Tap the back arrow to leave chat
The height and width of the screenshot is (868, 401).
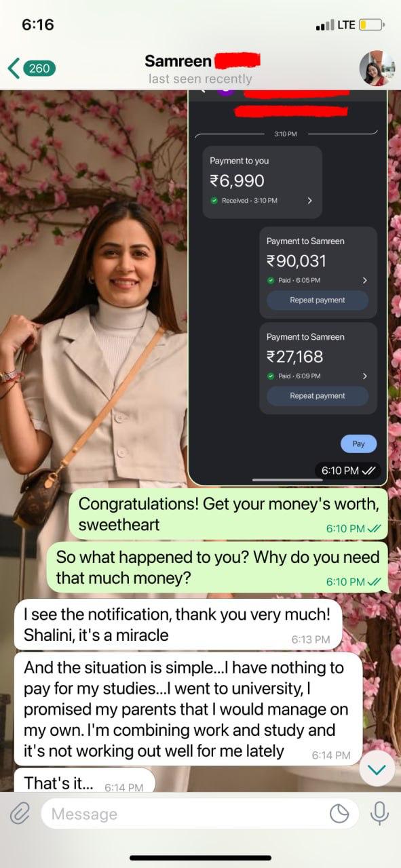tap(14, 68)
